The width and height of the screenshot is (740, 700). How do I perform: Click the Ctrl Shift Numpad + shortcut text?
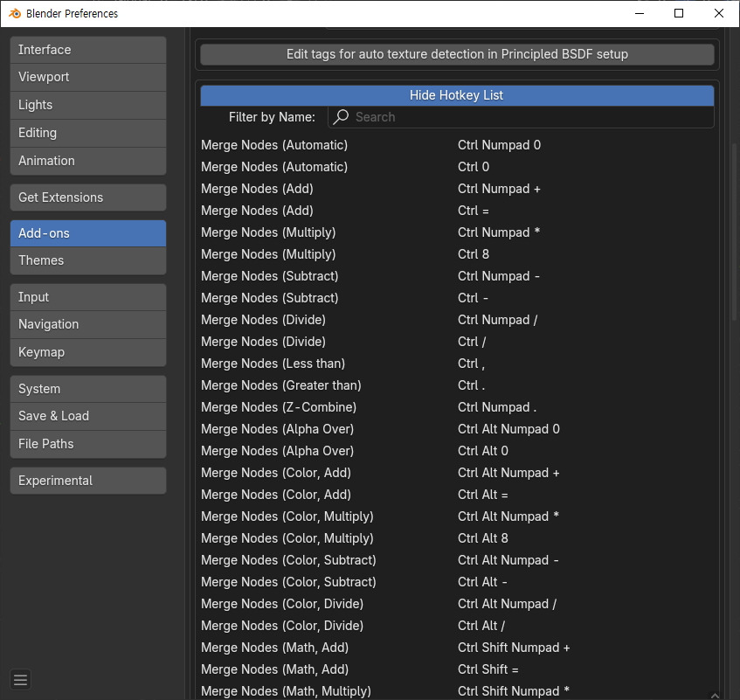click(x=514, y=648)
